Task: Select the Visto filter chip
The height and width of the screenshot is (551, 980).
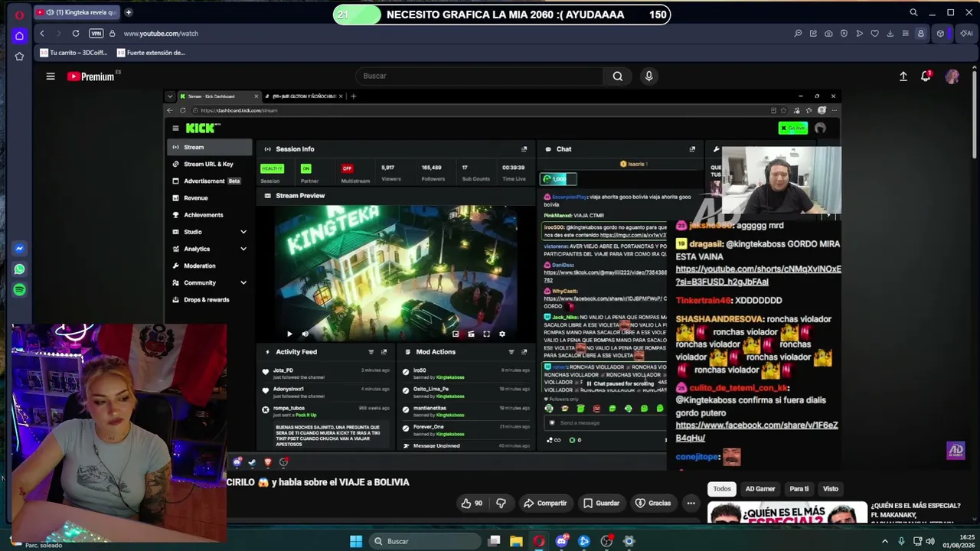Action: (831, 488)
